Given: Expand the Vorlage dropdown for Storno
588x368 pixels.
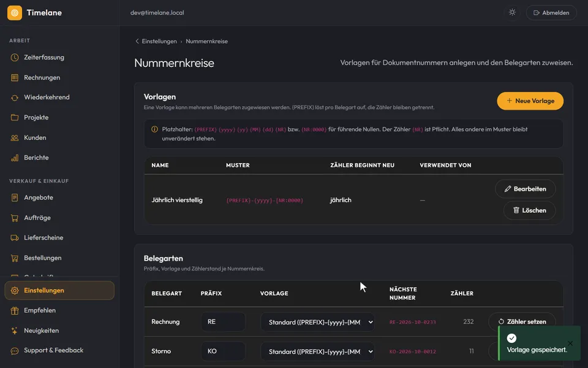Looking at the screenshot, I should coord(317,351).
